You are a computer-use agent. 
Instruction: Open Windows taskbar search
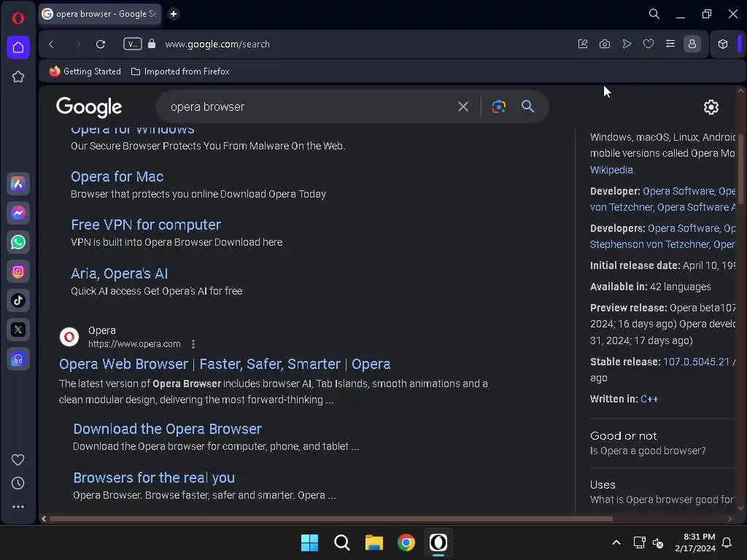click(342, 542)
